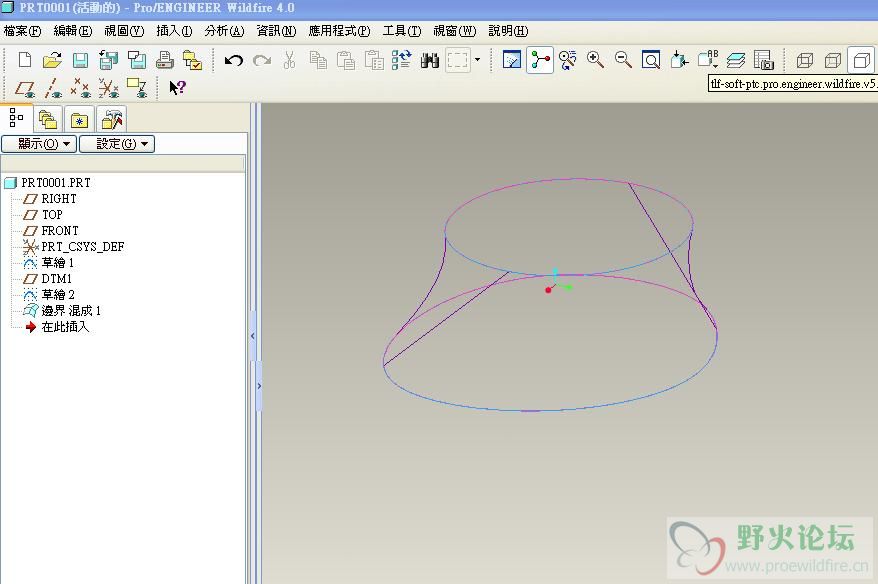Viewport: 878px width, 584px height.
Task: Click the Zoom Out magnifier
Action: [623, 59]
